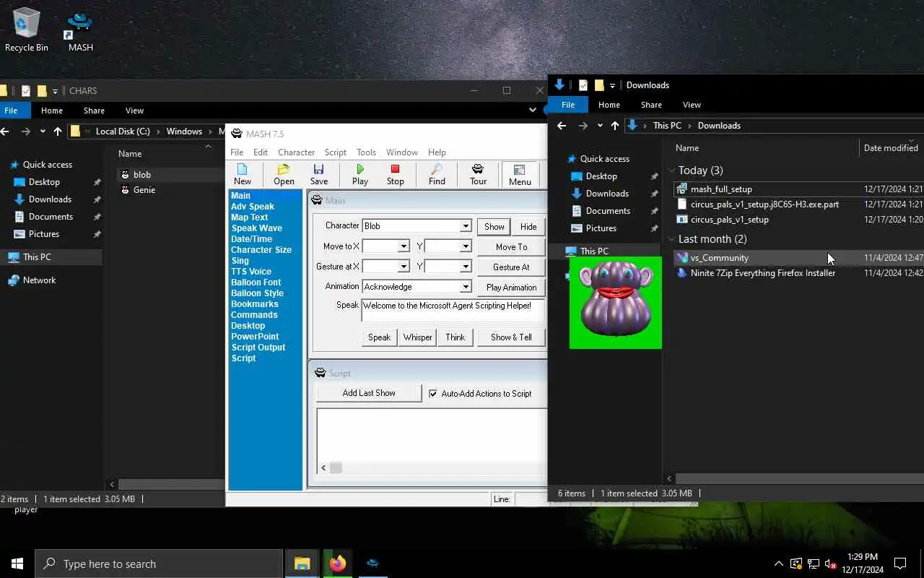Viewport: 924px width, 578px height.
Task: Open Documents in CHARS Quick access
Action: 51,217
